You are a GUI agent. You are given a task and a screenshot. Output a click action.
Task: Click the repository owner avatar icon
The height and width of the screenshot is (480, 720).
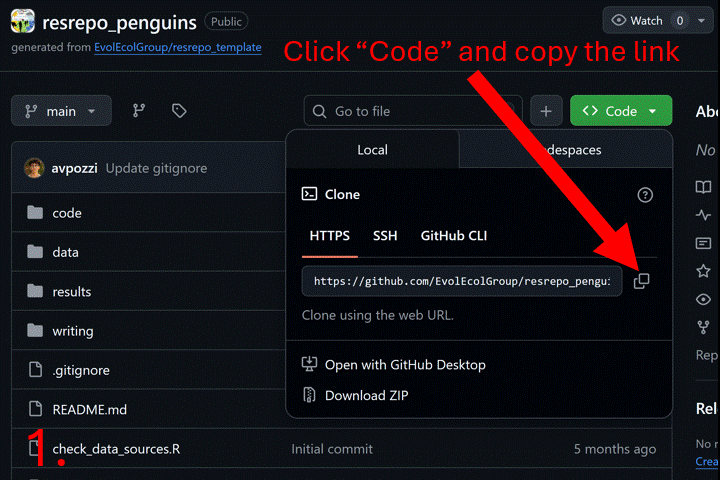(23, 21)
